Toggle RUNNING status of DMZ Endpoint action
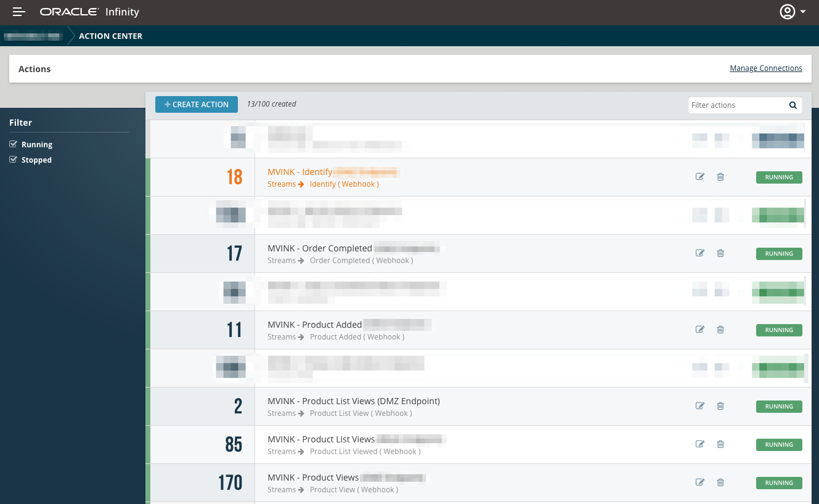Viewport: 819px width, 504px height. tap(779, 407)
